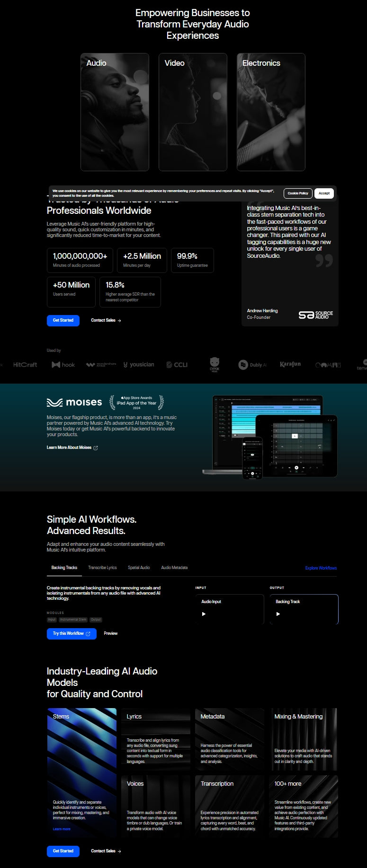367x868 pixels.
Task: Click the +50 Million users served stat
Action: (x=71, y=292)
